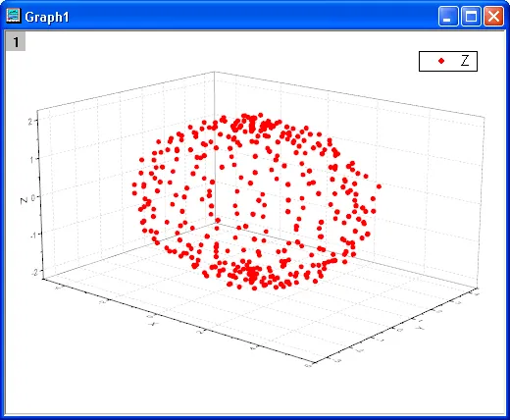Click the red symbol in the legend
Viewport: 510px width, 420px height.
441,61
